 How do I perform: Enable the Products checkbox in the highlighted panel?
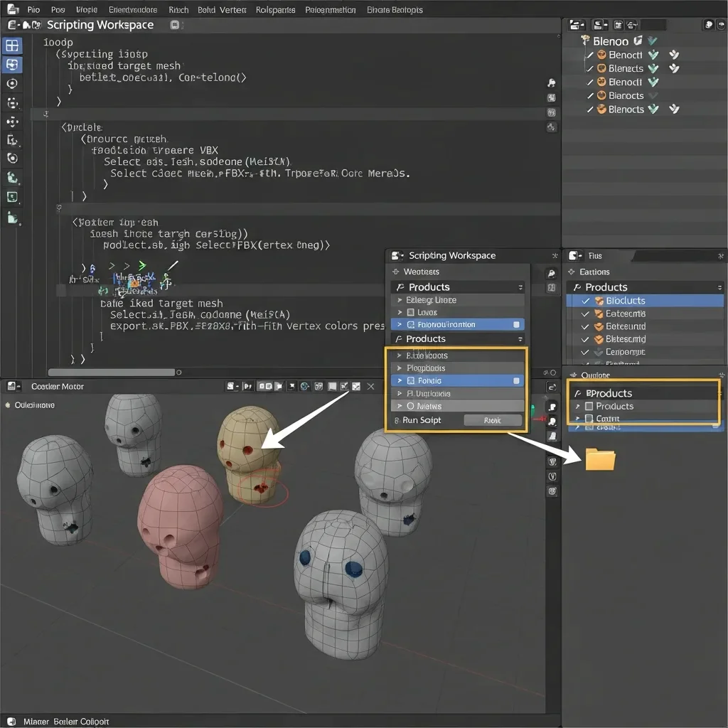coord(588,406)
